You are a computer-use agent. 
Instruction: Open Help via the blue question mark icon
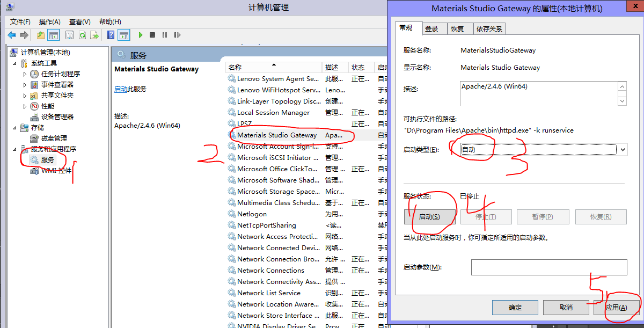[111, 35]
